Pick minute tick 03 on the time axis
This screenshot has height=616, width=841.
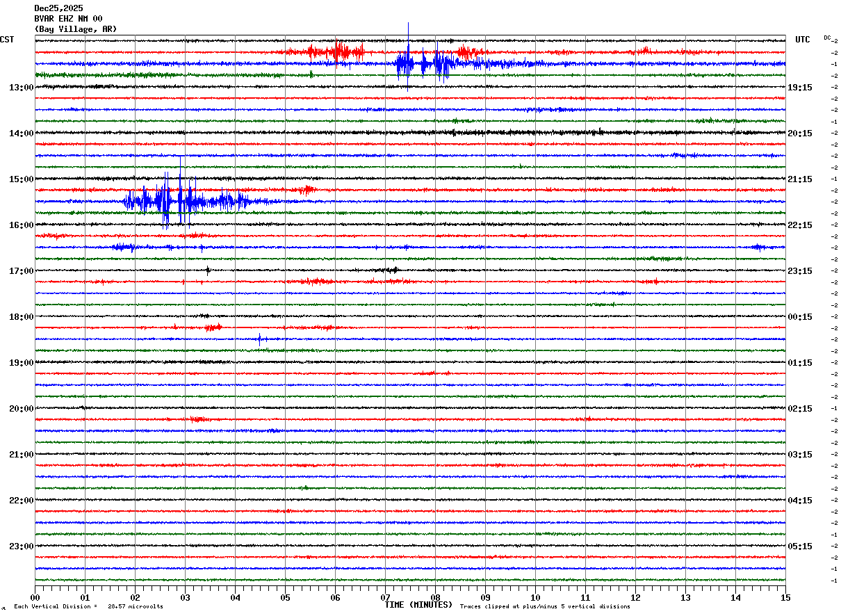tap(185, 597)
